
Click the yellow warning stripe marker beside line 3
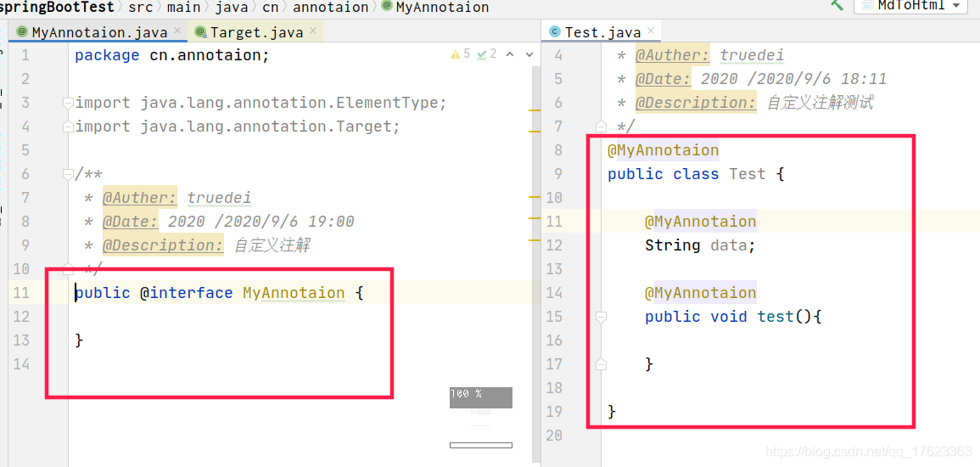[535, 110]
